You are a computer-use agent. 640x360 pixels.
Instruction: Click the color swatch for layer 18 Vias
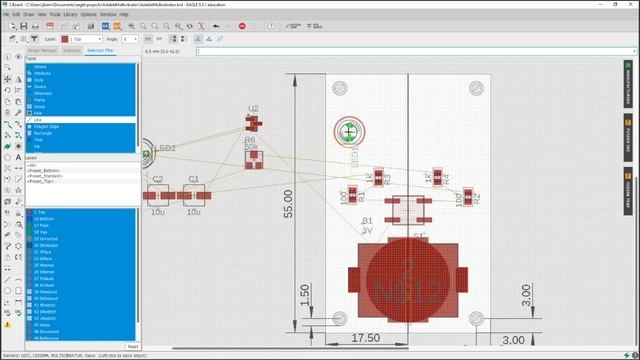(x=29, y=232)
